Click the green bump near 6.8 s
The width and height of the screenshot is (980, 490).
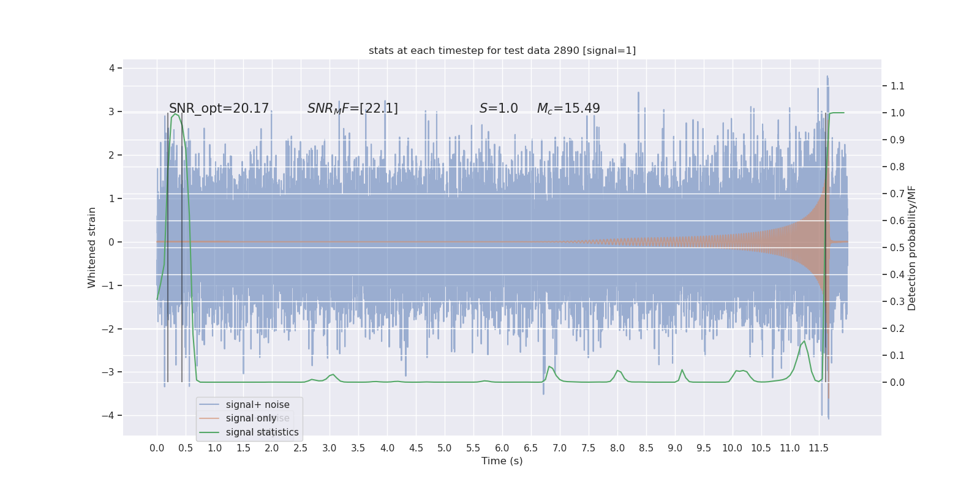[x=550, y=367]
